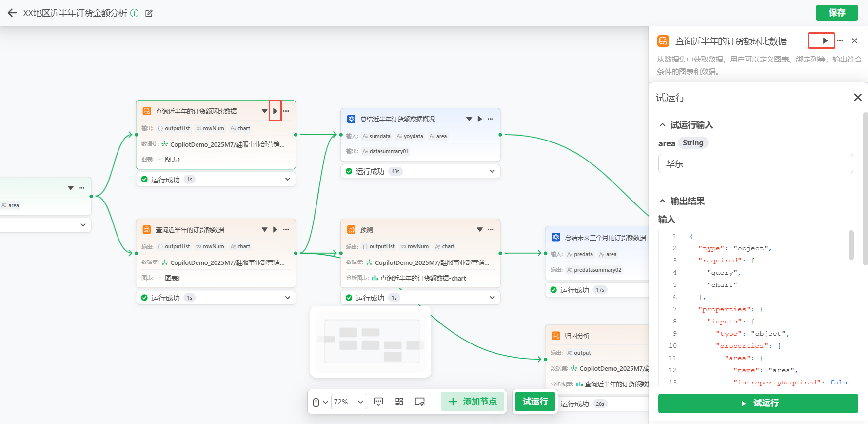
Task: Run the 查询近半年的订货额环比数据 node with play icon
Action: coord(275,111)
